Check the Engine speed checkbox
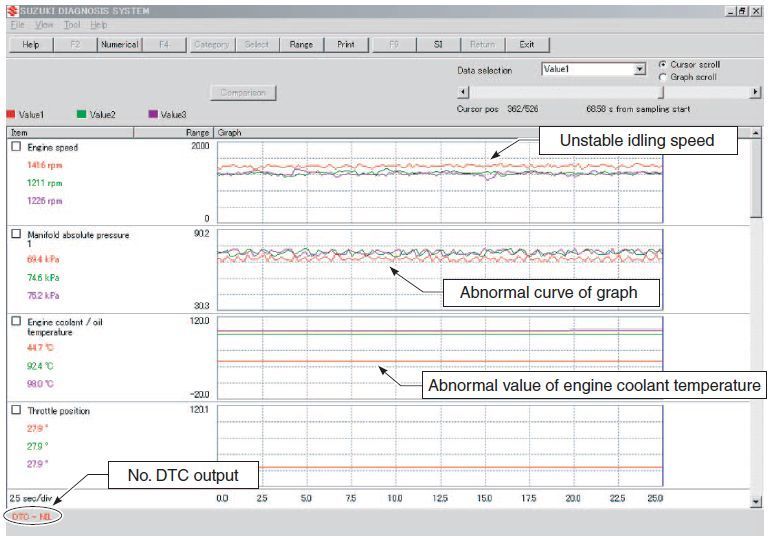 16,146
